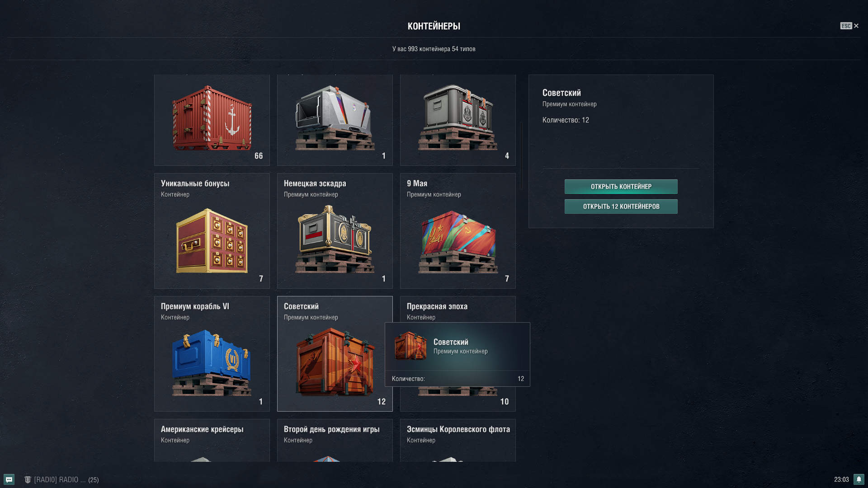
Task: Open the [RADIO] RADIO channel label
Action: [60, 479]
